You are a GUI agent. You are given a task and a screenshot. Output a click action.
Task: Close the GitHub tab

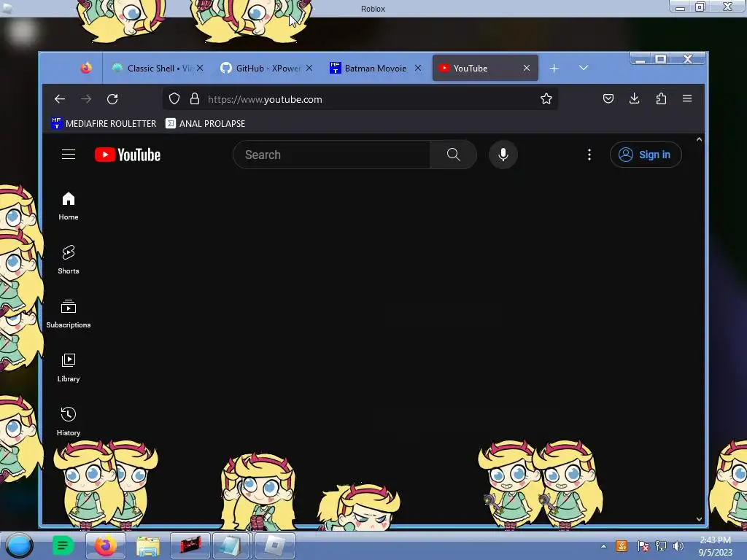309,68
